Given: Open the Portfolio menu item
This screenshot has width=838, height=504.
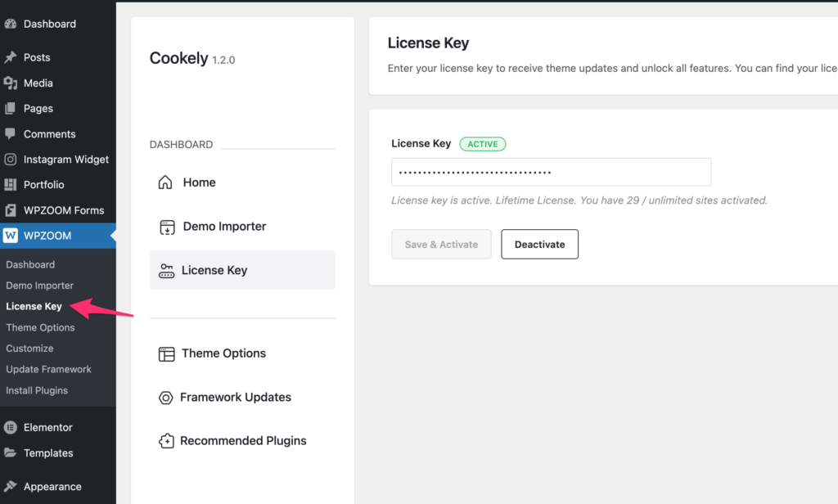Looking at the screenshot, I should click(43, 185).
